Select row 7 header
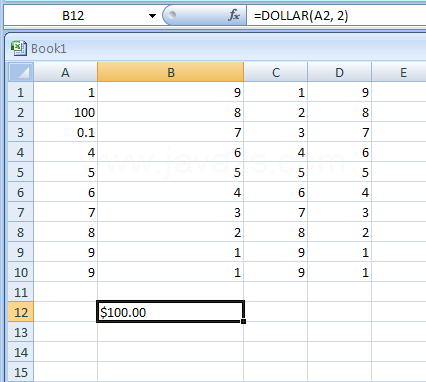 point(21,212)
